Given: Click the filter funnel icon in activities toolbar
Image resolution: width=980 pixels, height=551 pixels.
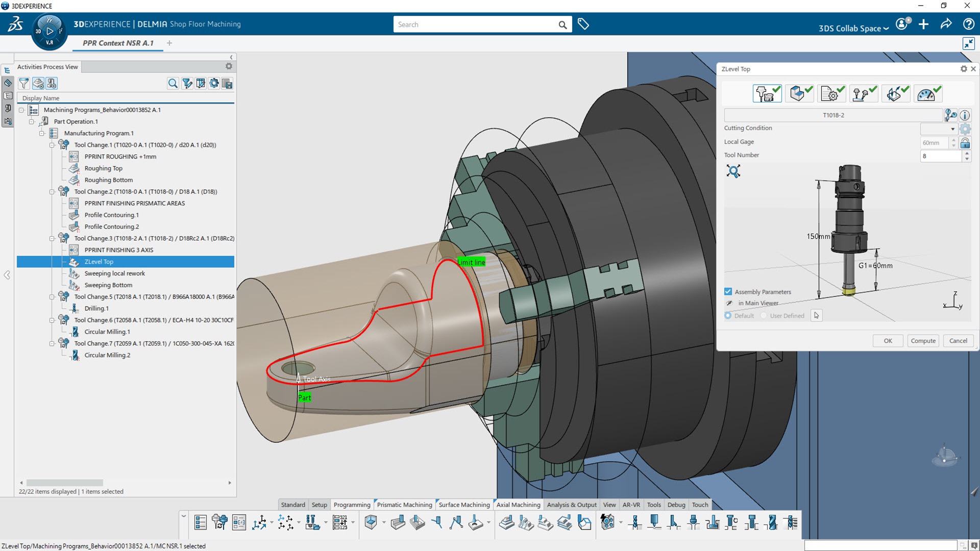Looking at the screenshot, I should pyautogui.click(x=24, y=83).
